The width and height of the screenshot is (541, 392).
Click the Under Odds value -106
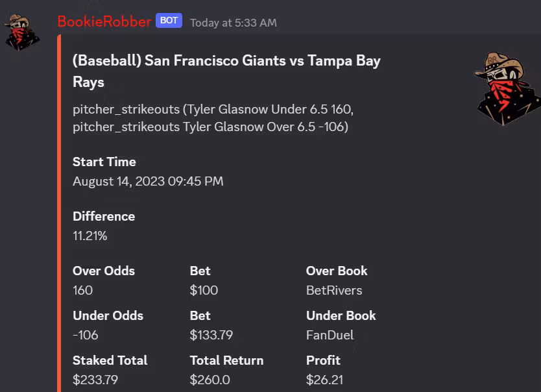pos(84,335)
